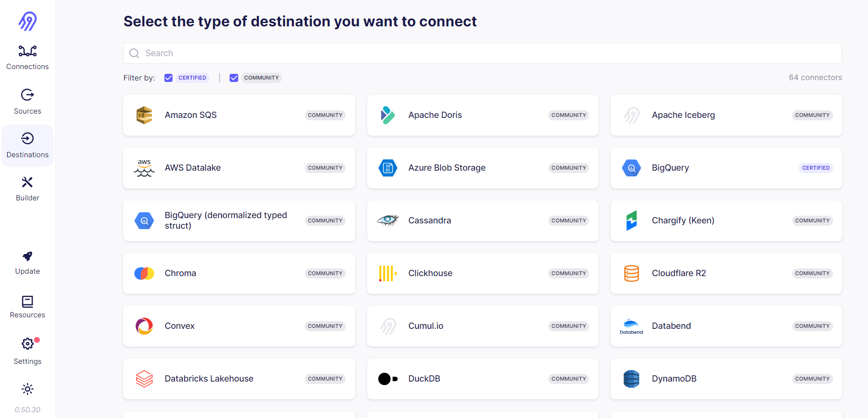Click the DuckDB logo icon
The width and height of the screenshot is (868, 418).
click(388, 379)
